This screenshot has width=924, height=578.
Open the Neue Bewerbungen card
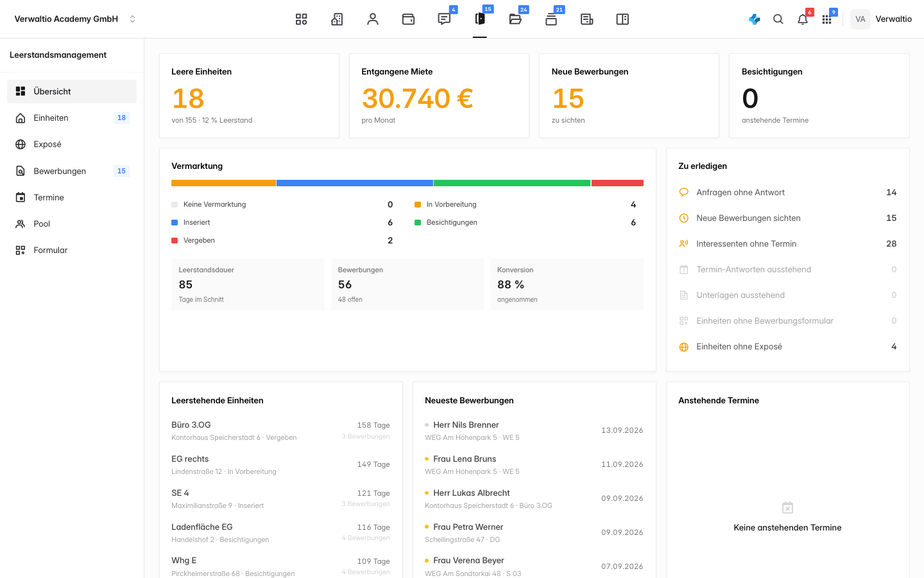[629, 96]
